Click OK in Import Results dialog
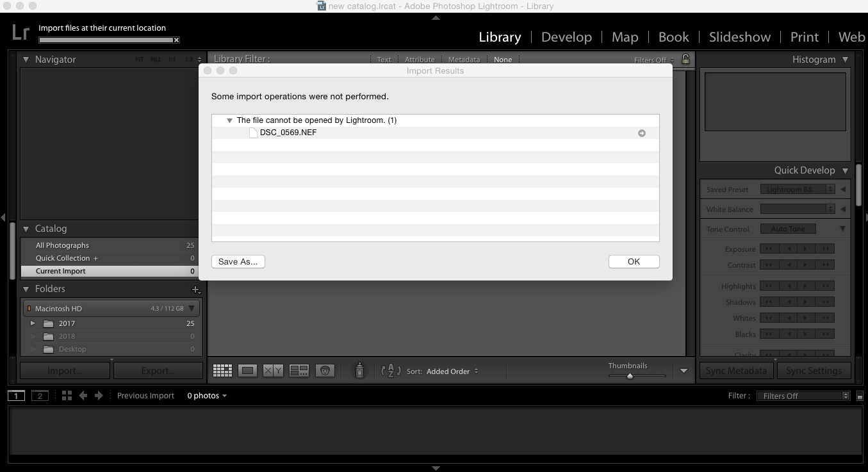Image resolution: width=868 pixels, height=472 pixels. click(x=634, y=261)
